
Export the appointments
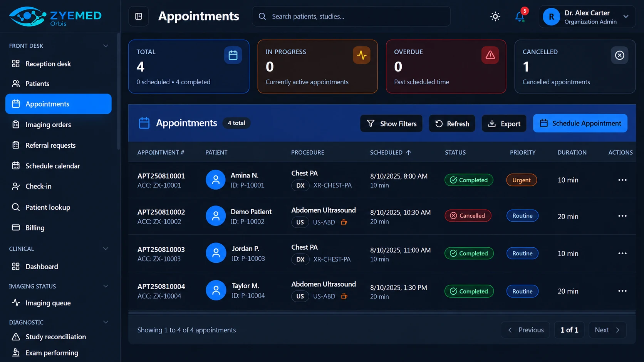tap(504, 123)
